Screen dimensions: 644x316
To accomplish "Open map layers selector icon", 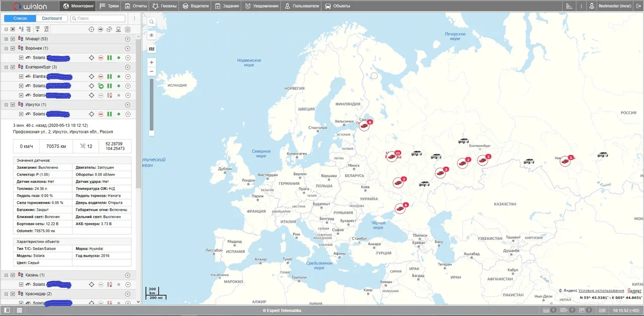I will point(152,49).
